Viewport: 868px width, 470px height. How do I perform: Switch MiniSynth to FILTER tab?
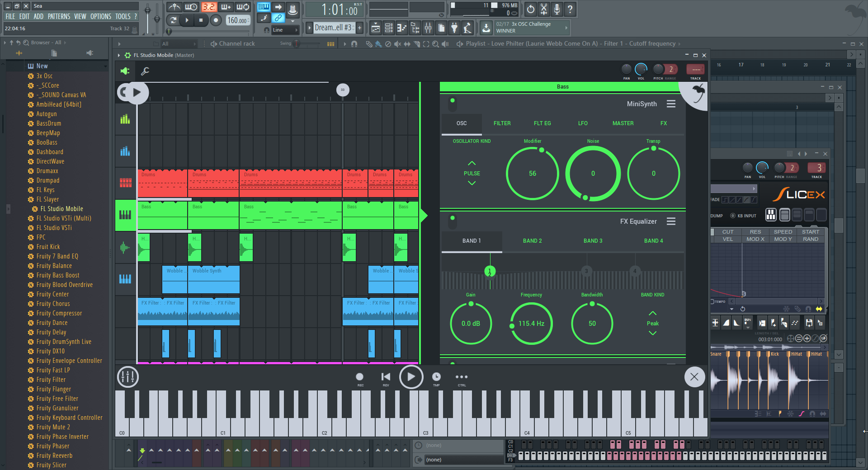pos(502,123)
